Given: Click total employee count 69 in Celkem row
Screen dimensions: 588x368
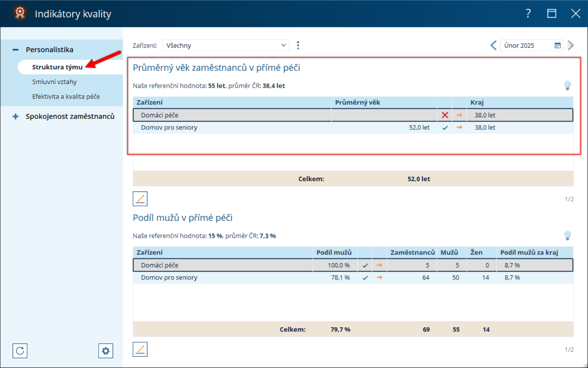Looking at the screenshot, I should (x=426, y=329).
